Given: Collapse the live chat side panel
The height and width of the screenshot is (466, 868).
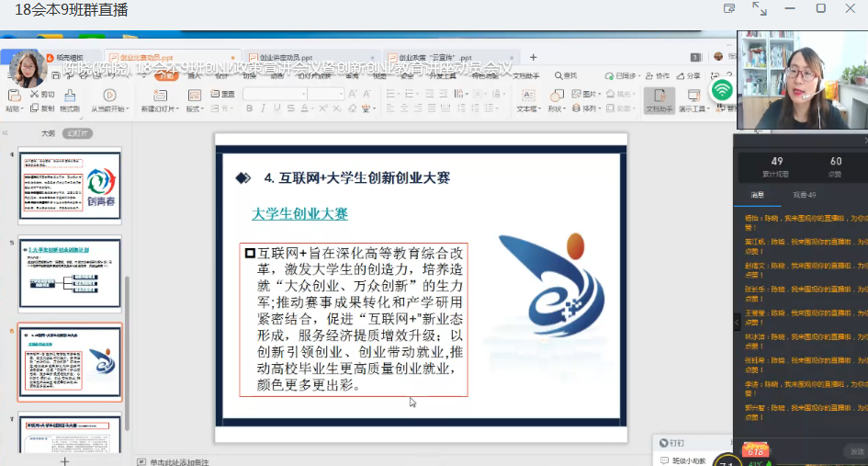Looking at the screenshot, I should [737, 323].
